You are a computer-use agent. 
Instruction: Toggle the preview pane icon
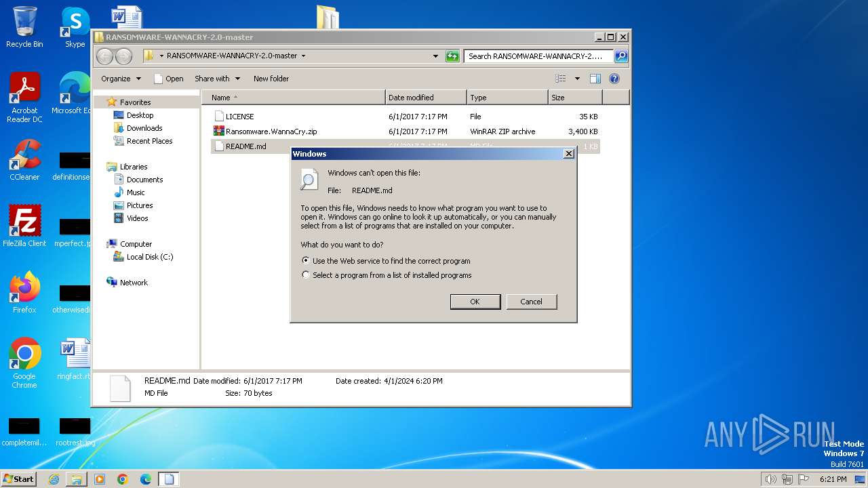[595, 79]
